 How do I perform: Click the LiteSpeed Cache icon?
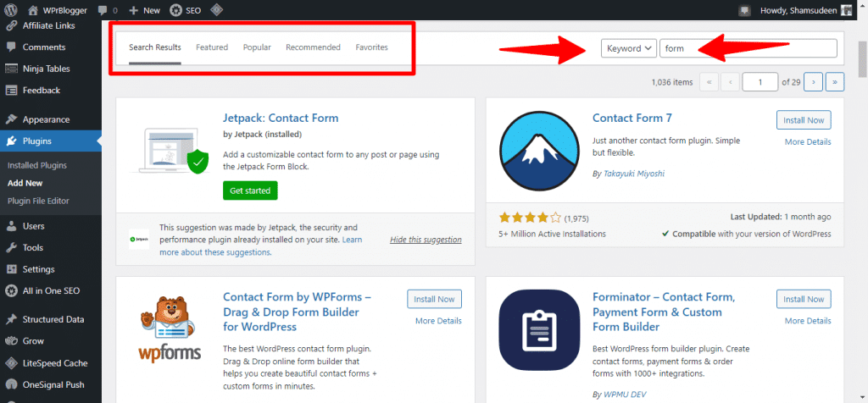pos(10,363)
